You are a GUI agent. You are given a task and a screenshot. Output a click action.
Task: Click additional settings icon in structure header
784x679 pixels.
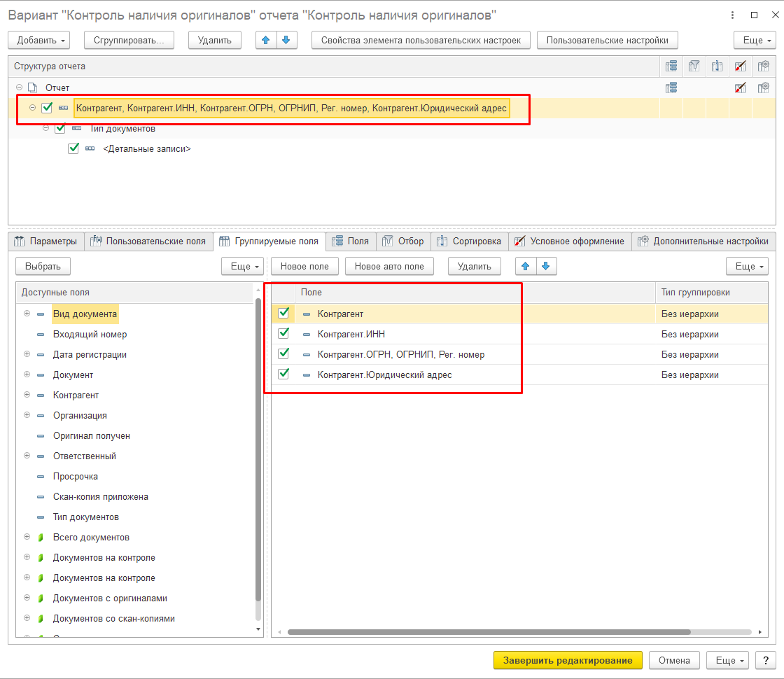(764, 66)
